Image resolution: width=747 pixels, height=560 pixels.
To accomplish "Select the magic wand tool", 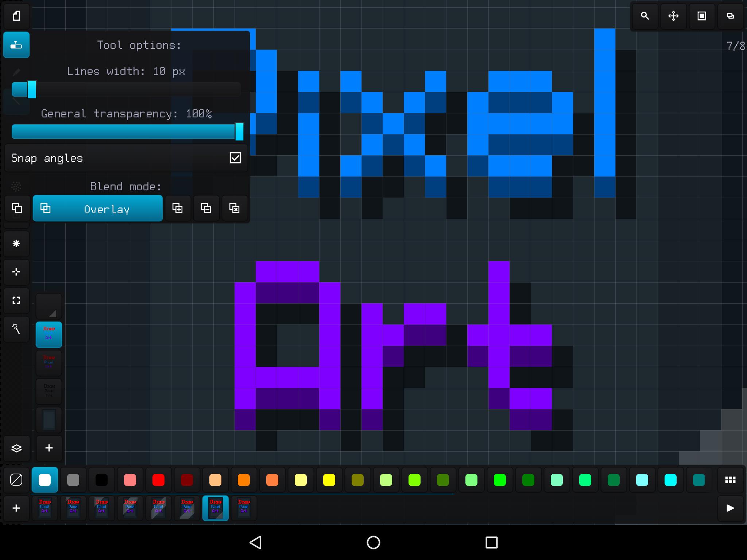I will (16, 329).
